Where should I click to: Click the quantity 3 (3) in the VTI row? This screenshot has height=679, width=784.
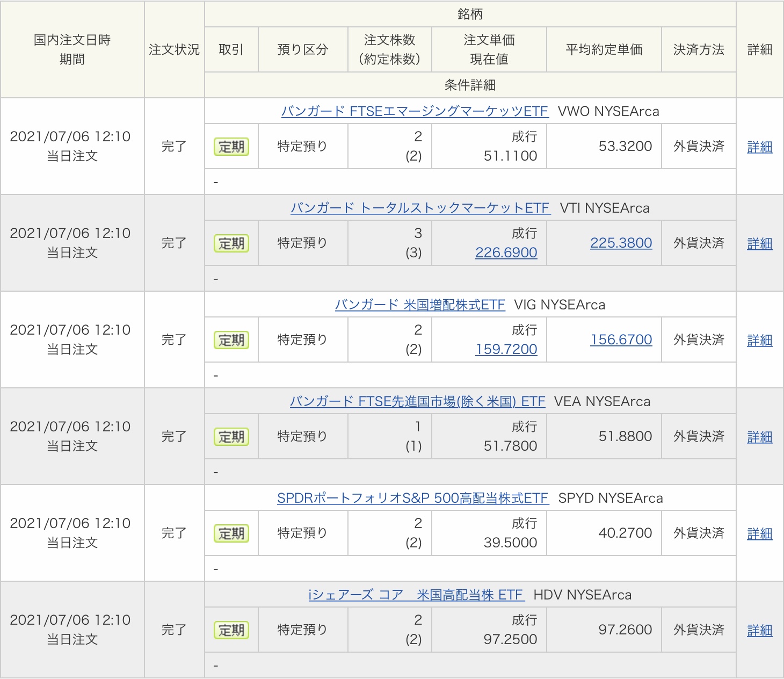(x=414, y=243)
